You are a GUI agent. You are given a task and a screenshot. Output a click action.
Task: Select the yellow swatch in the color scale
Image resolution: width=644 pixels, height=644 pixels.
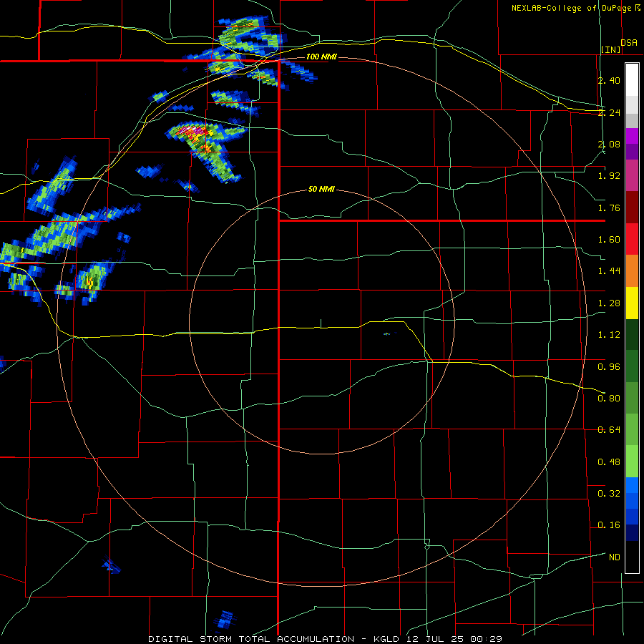coord(632,303)
